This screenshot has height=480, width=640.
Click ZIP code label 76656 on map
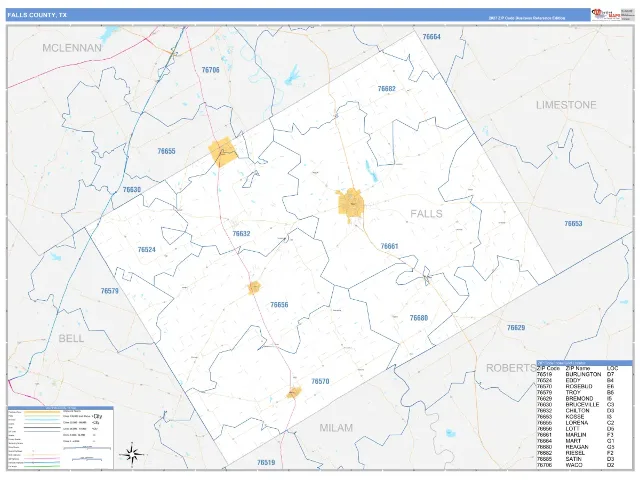pos(279,305)
